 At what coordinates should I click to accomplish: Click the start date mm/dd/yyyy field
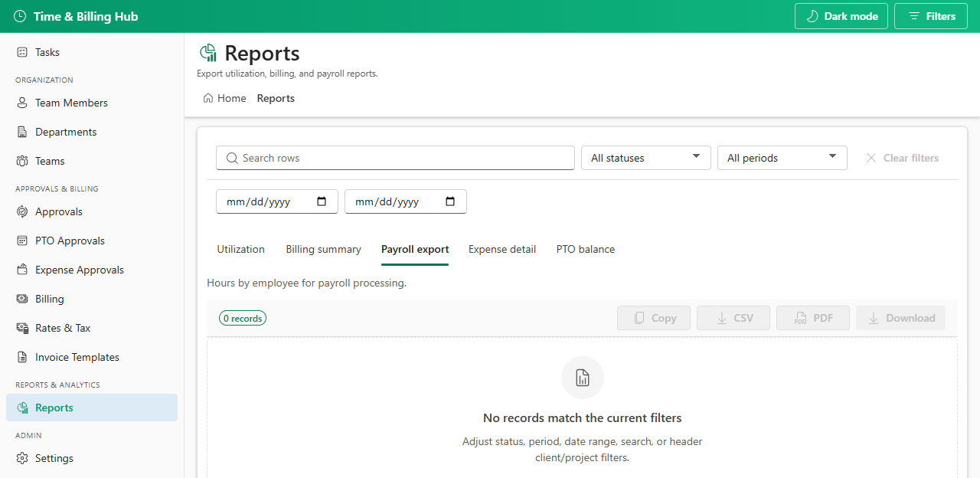[277, 201]
